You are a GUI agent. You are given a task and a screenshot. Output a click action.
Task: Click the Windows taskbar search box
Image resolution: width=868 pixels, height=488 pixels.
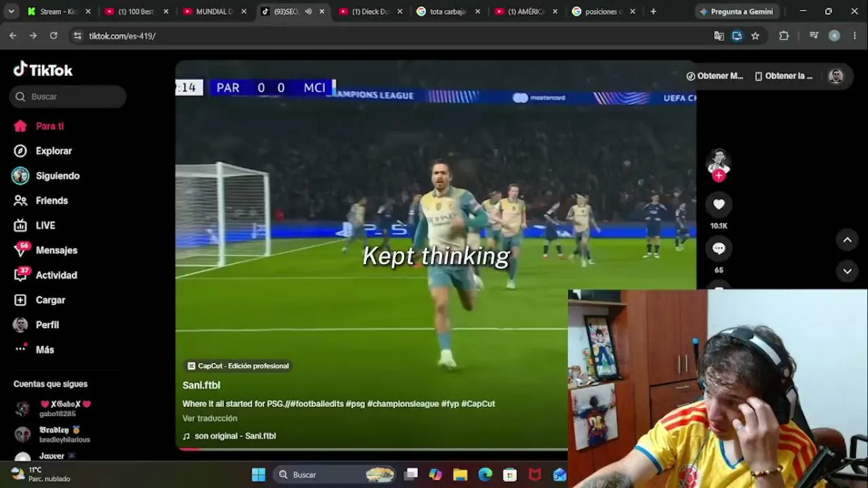(335, 474)
